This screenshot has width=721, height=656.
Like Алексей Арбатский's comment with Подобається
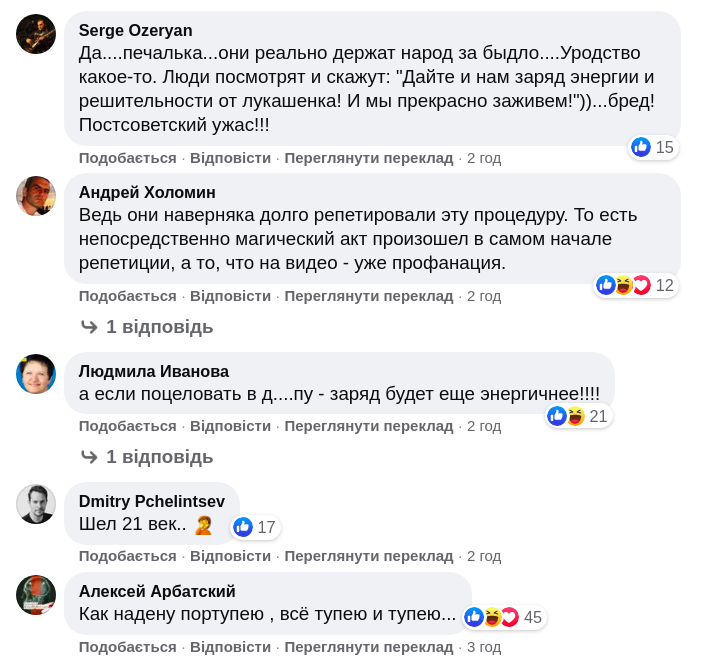[127, 647]
